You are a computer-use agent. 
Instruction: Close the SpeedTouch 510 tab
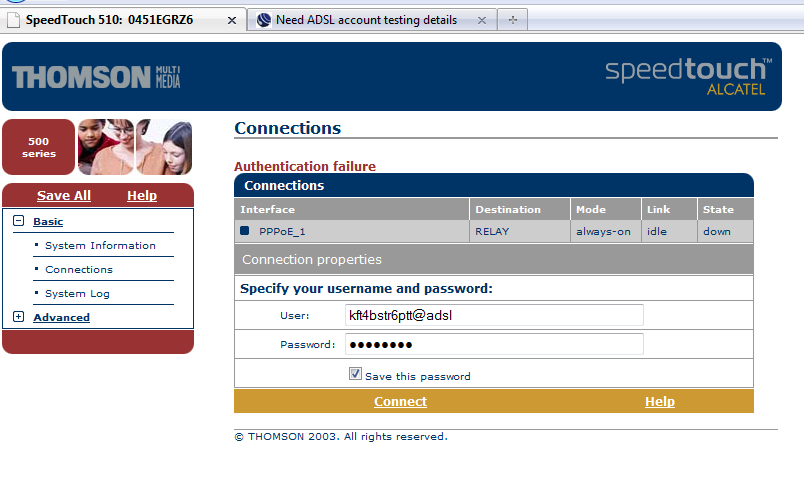(x=233, y=20)
